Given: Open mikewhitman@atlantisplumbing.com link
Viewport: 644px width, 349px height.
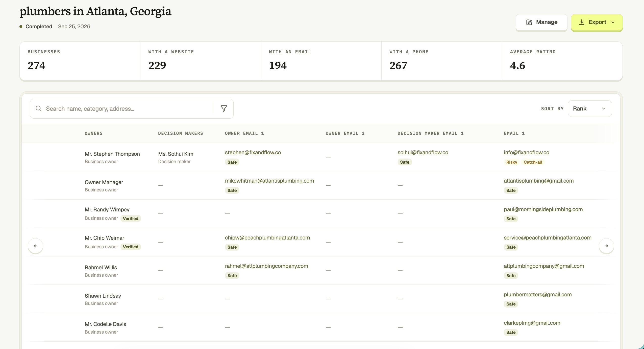Looking at the screenshot, I should pos(269,181).
